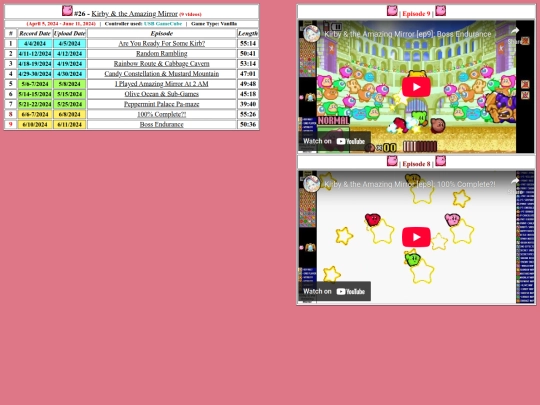Image resolution: width=540 pixels, height=405 pixels.
Task: Click length cell '55:14'
Action: click(248, 43)
